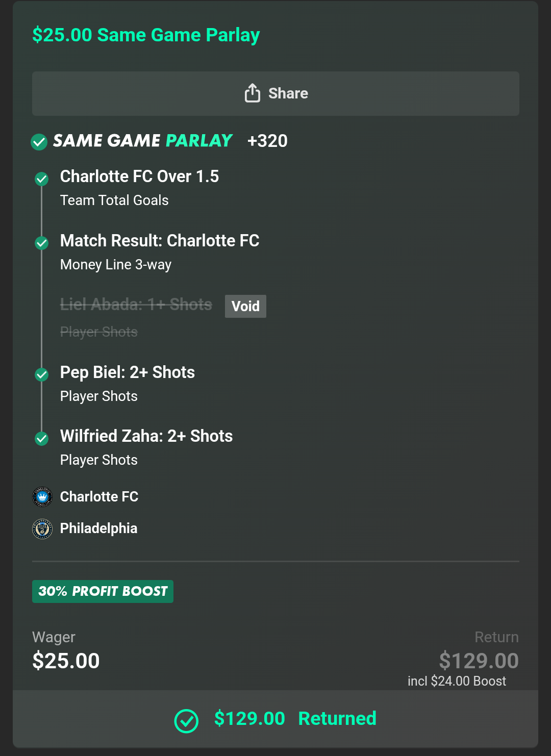Select the $25.00 Same Game Parlay title

146,35
